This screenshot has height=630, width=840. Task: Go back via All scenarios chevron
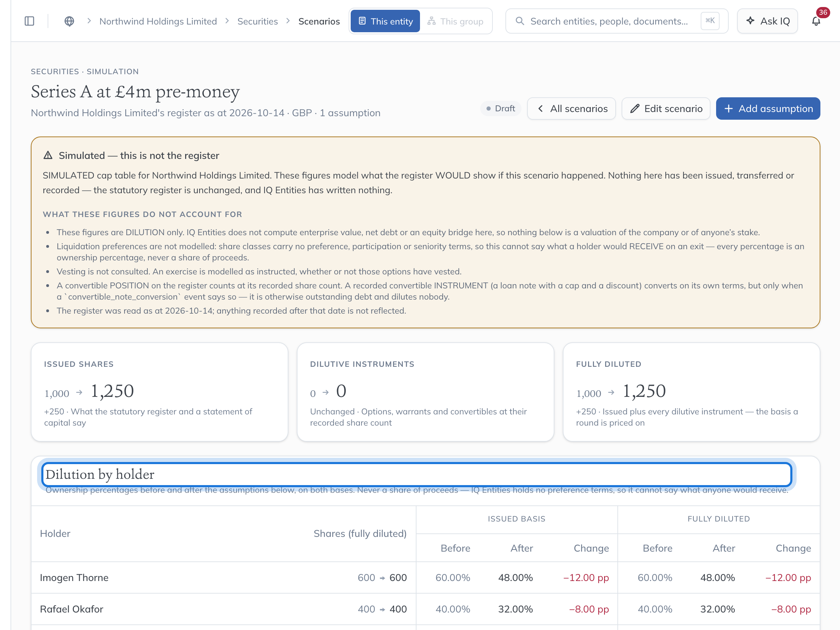[540, 108]
